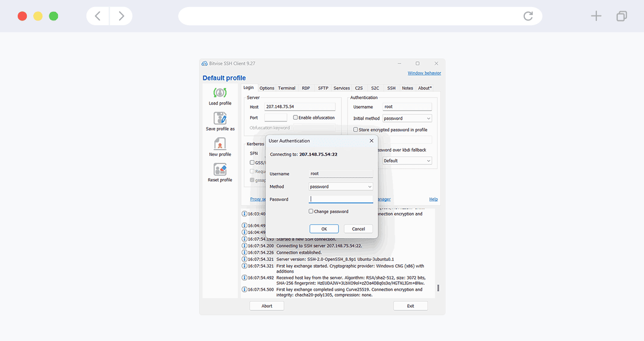The width and height of the screenshot is (644, 341).
Task: Open the RDP tab
Action: (306, 88)
